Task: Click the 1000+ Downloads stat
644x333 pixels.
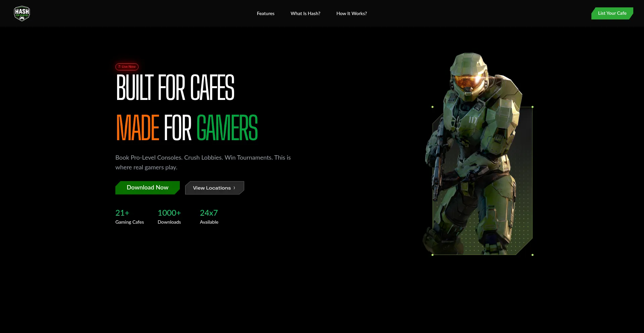Action: point(169,217)
